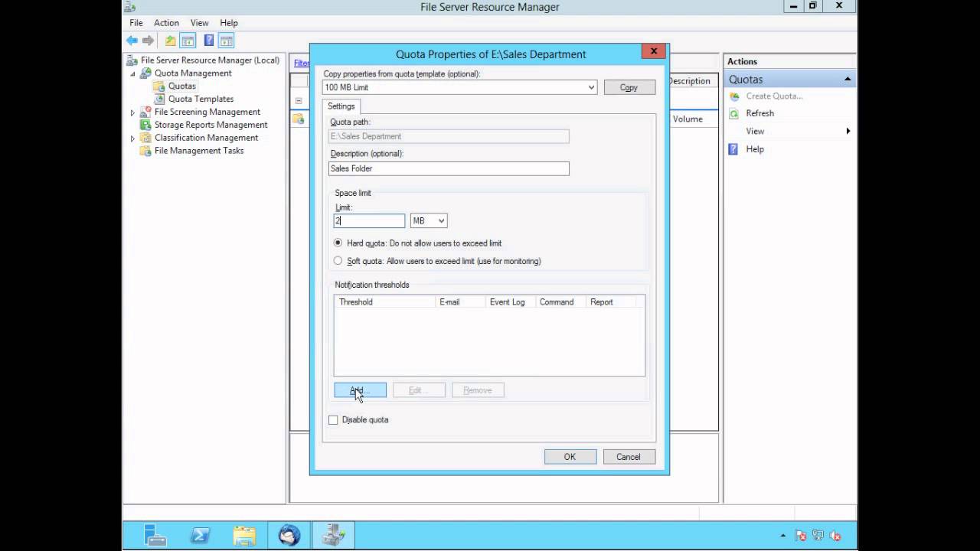The image size is (980, 551).
Task: Click the File Server Resource Manager taskbar icon
Action: click(334, 535)
